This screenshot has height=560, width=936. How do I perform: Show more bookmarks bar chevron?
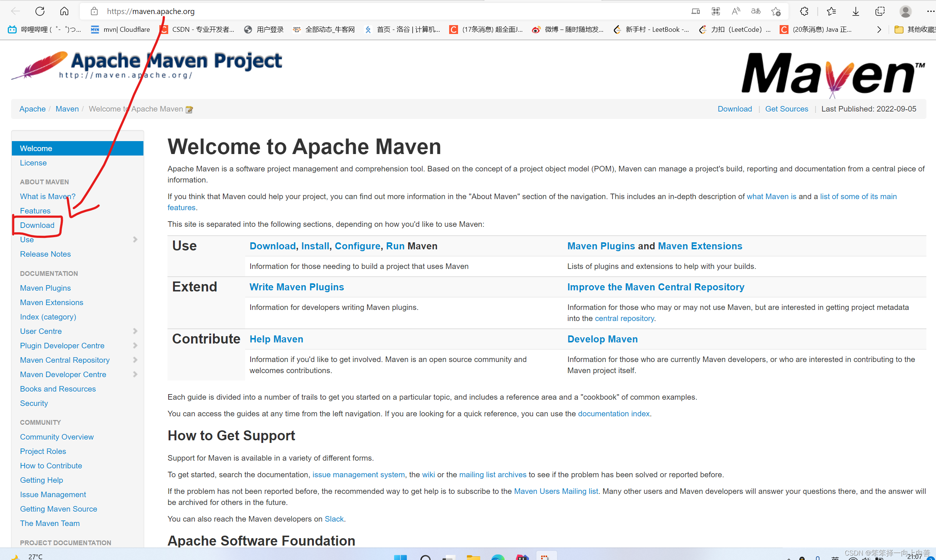[x=879, y=30]
